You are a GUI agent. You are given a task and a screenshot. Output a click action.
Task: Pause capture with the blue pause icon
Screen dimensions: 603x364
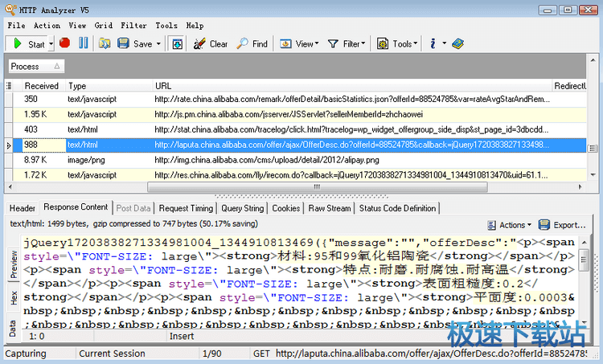pyautogui.click(x=83, y=43)
